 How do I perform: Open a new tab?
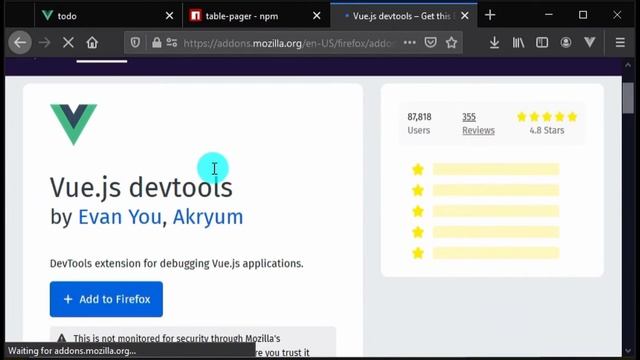coord(490,16)
